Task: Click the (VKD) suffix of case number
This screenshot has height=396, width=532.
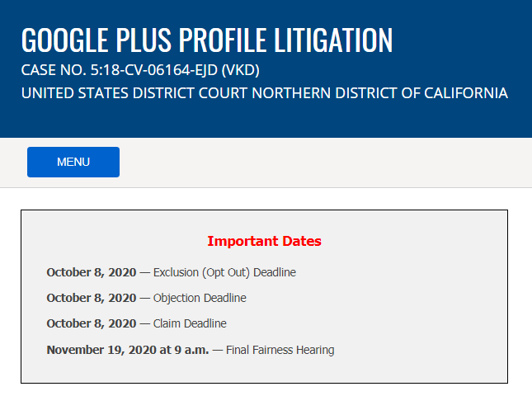Action: (x=240, y=69)
